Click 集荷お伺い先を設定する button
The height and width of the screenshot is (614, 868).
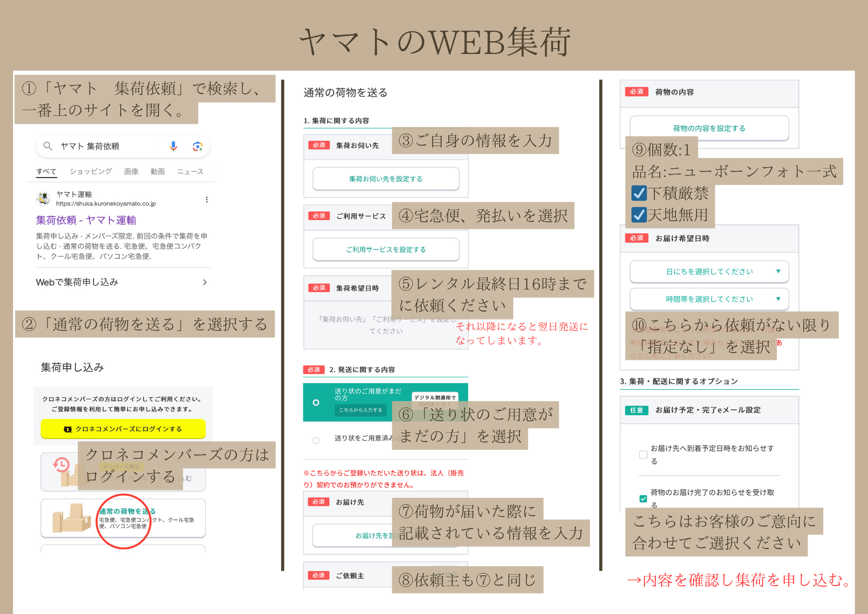coord(386,179)
